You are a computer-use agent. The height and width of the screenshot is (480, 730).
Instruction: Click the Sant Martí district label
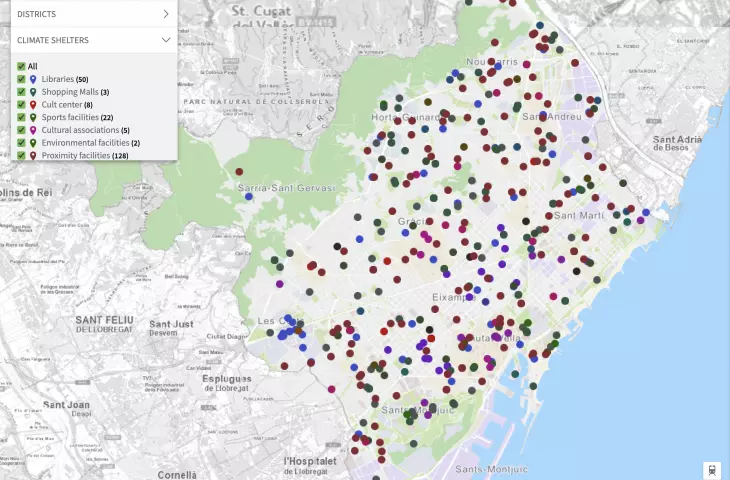point(579,216)
